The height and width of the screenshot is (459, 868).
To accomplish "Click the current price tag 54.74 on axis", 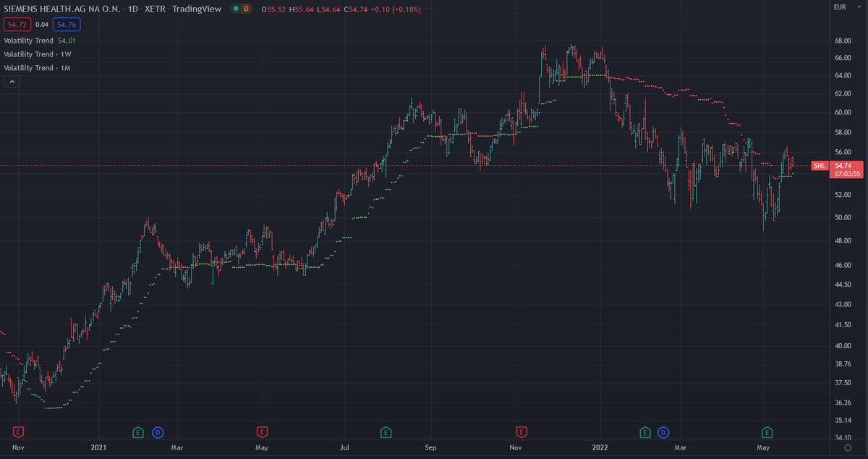I will pos(845,166).
